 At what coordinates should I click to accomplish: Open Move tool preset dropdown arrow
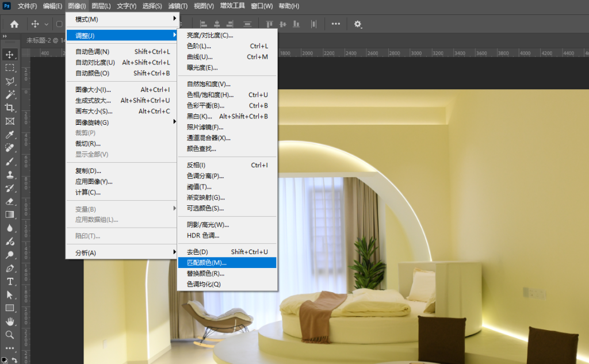coord(46,24)
